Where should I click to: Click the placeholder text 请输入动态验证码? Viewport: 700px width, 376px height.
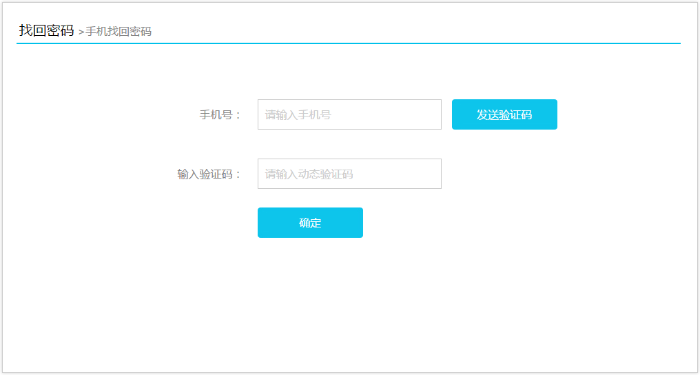[x=309, y=174]
